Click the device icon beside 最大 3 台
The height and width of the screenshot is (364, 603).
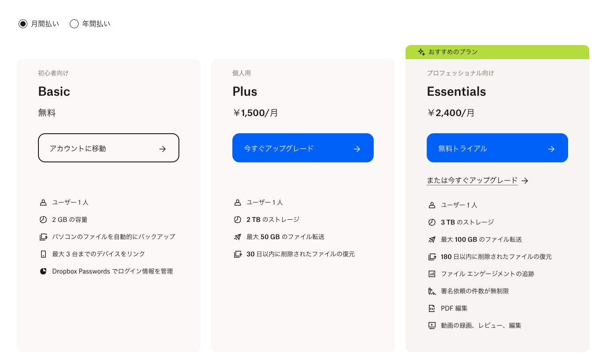(x=43, y=254)
